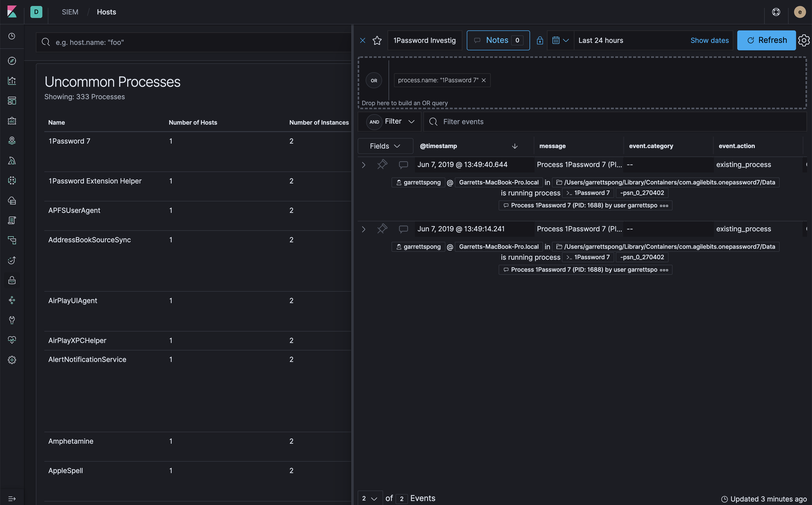The height and width of the screenshot is (505, 812).
Task: Toggle the timeline favorite star
Action: [x=377, y=40]
